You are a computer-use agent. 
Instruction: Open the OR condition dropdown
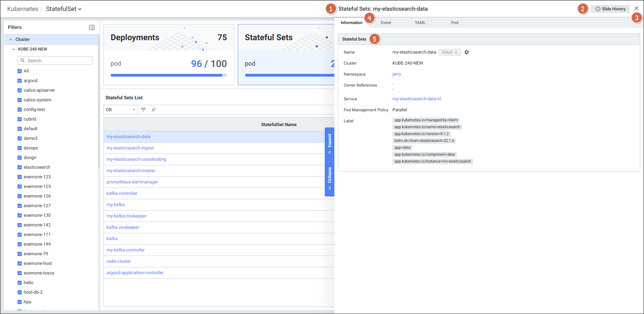point(121,110)
